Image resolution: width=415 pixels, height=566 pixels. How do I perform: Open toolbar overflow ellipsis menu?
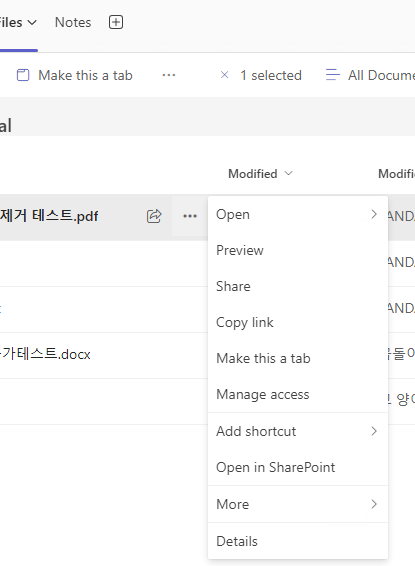[169, 75]
